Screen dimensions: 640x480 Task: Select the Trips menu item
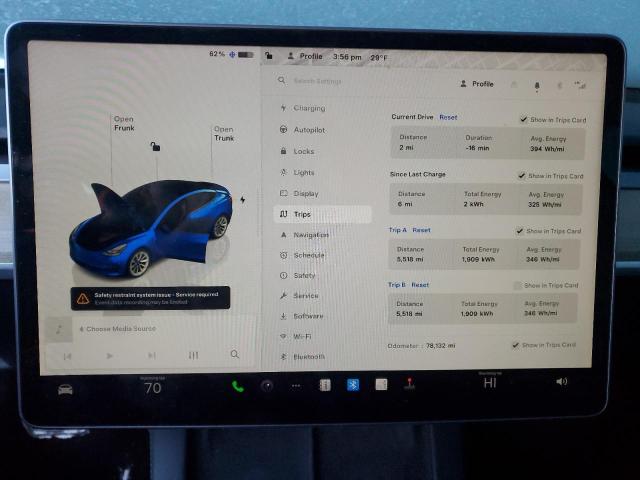tap(322, 214)
